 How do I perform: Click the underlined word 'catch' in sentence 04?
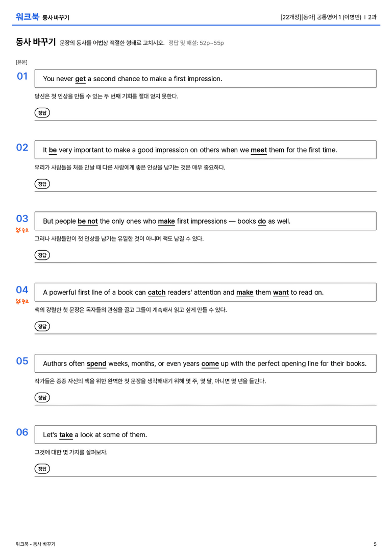[157, 293]
